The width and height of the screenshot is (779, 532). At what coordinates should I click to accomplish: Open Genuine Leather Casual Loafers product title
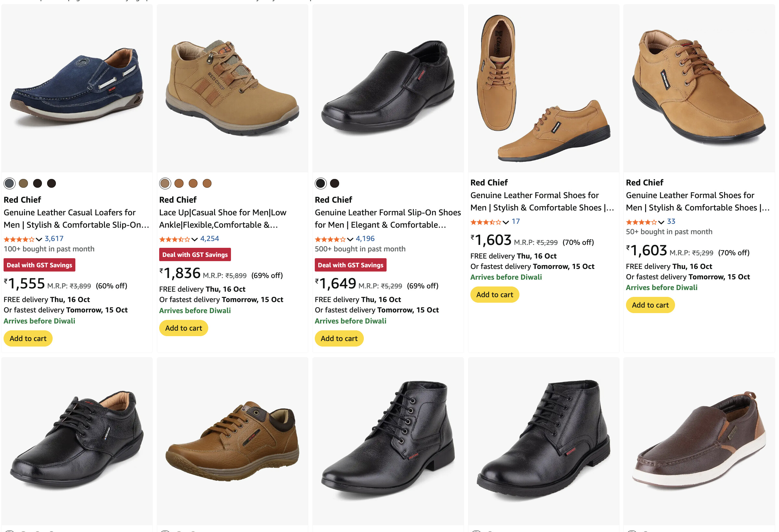point(76,219)
